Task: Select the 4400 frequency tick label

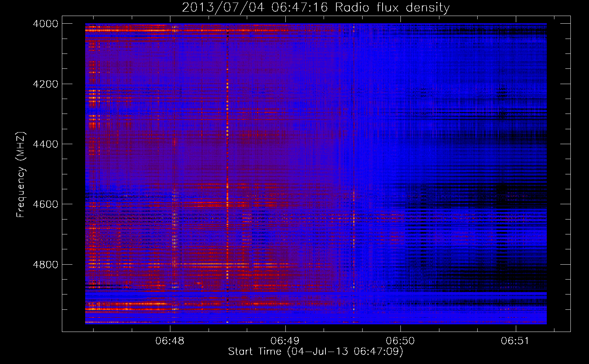Action: click(46, 144)
